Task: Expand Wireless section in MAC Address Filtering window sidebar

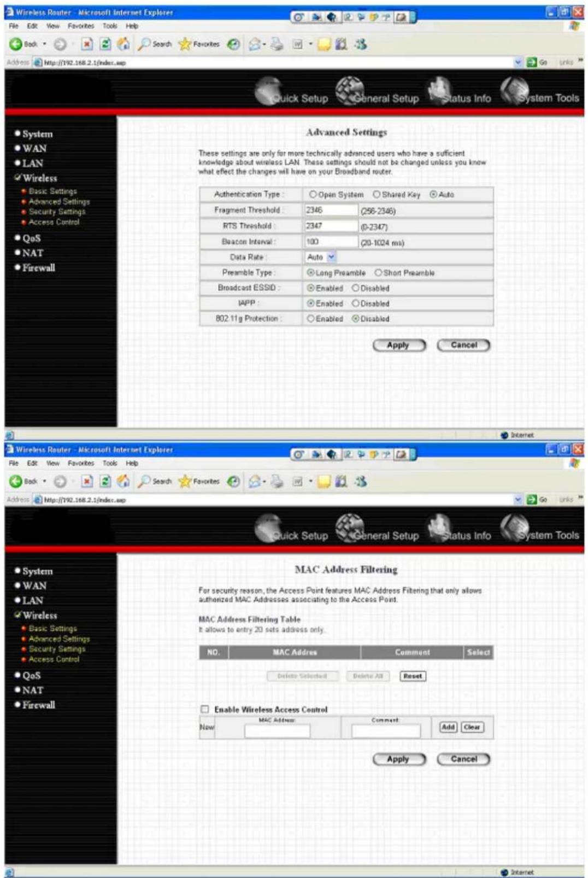Action: (36, 616)
